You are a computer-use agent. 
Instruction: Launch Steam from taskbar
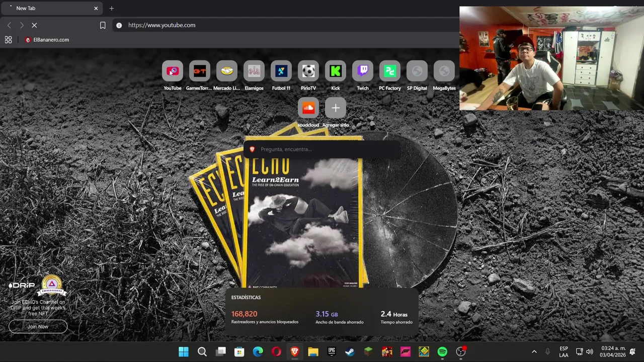click(350, 351)
